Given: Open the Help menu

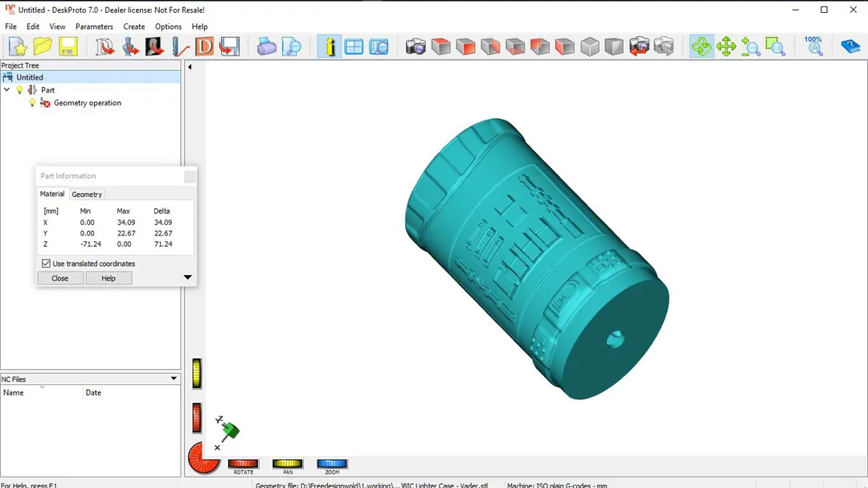Looking at the screenshot, I should tap(199, 27).
